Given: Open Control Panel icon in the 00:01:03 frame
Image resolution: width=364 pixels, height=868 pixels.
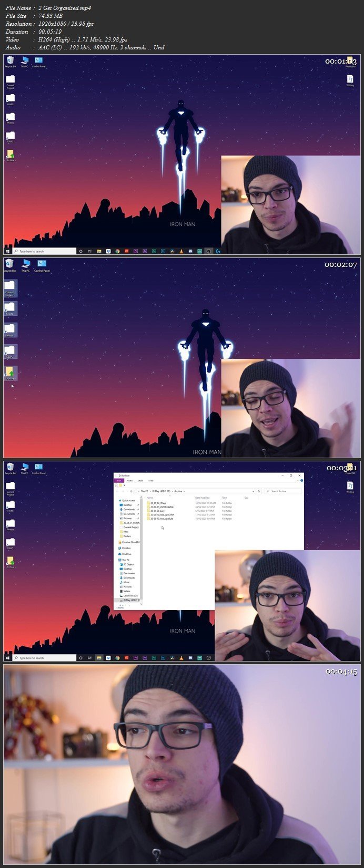Looking at the screenshot, I should click(38, 63).
